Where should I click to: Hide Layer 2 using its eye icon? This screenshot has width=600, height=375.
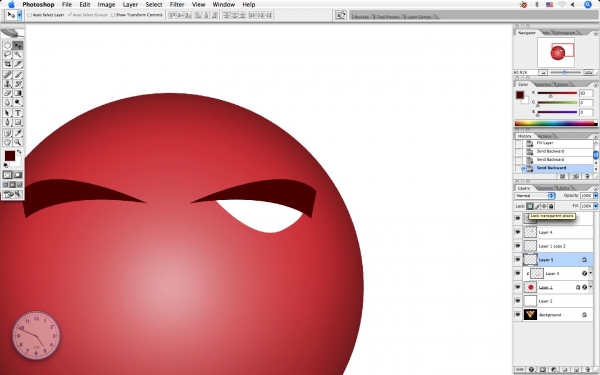518,301
